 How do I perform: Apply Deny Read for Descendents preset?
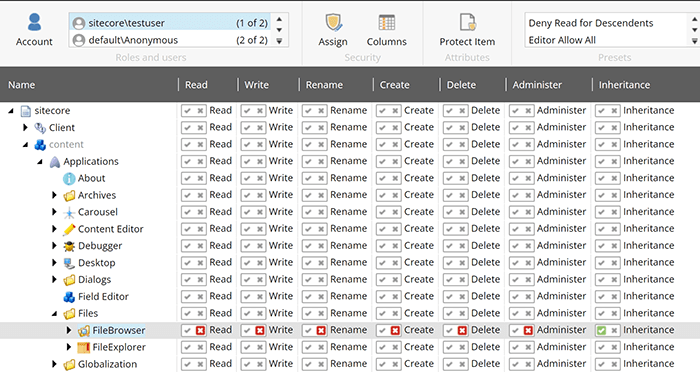point(591,23)
